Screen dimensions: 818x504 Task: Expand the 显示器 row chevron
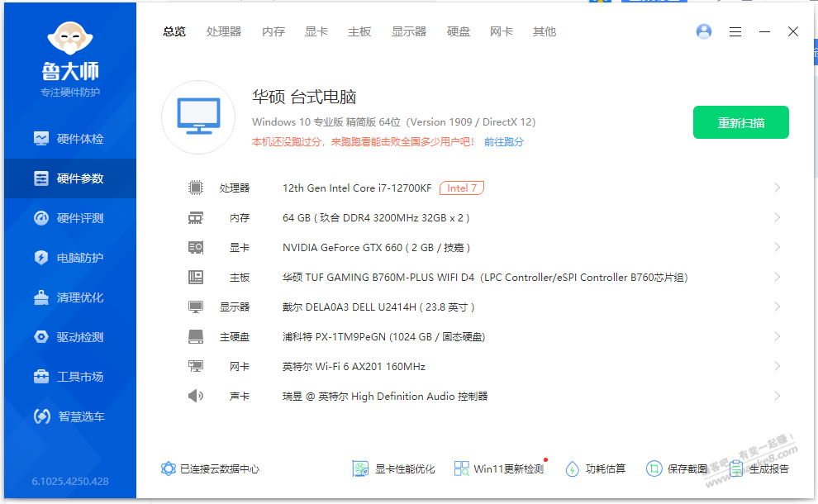click(778, 307)
